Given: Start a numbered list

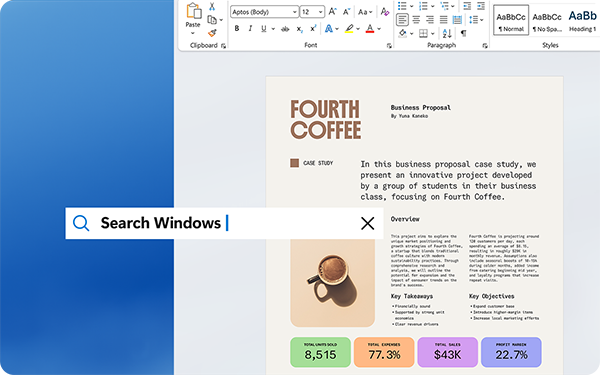Looking at the screenshot, I should tap(423, 6).
